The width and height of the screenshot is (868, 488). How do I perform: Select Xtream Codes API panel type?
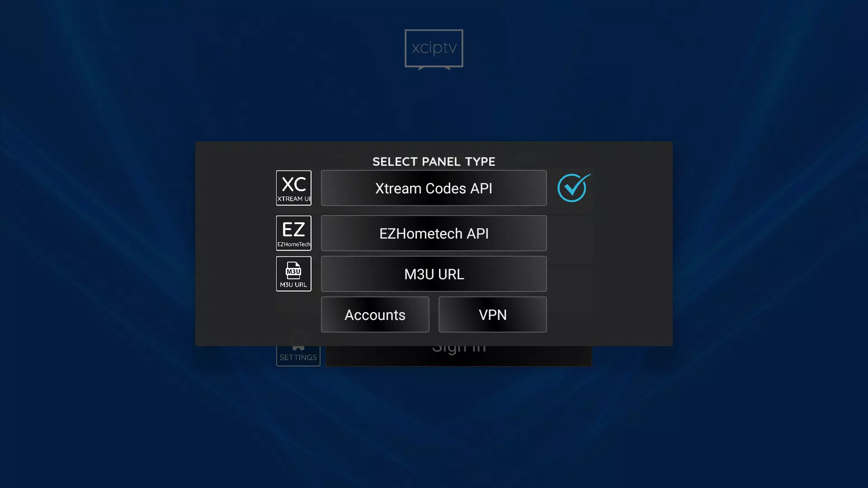point(434,188)
